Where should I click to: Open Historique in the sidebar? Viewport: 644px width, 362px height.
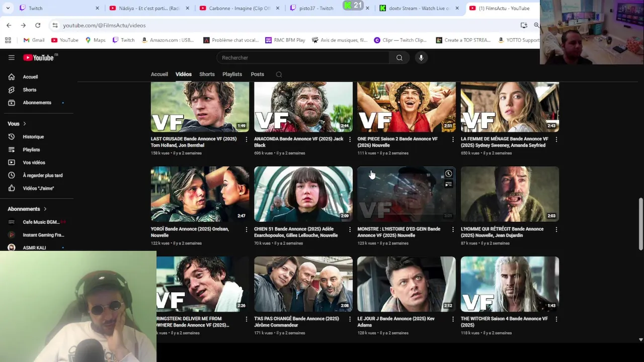(x=33, y=137)
